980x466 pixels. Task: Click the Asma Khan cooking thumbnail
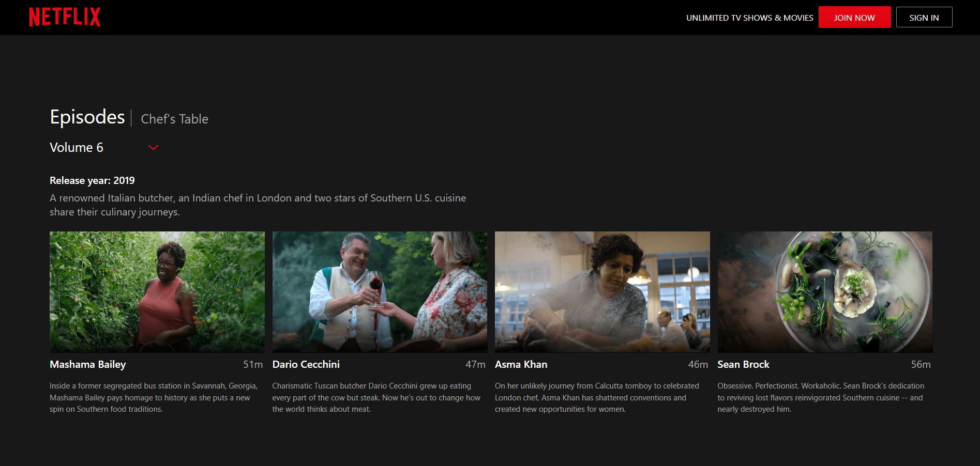pos(602,292)
